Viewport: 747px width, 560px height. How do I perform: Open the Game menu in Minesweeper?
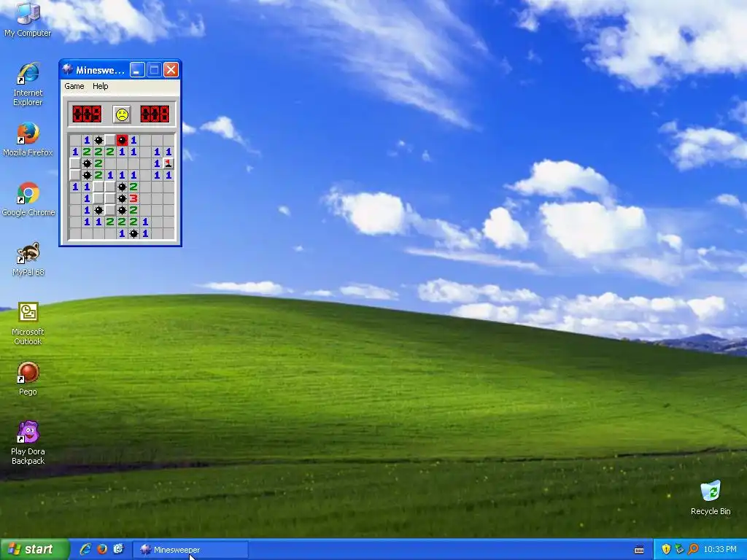74,86
